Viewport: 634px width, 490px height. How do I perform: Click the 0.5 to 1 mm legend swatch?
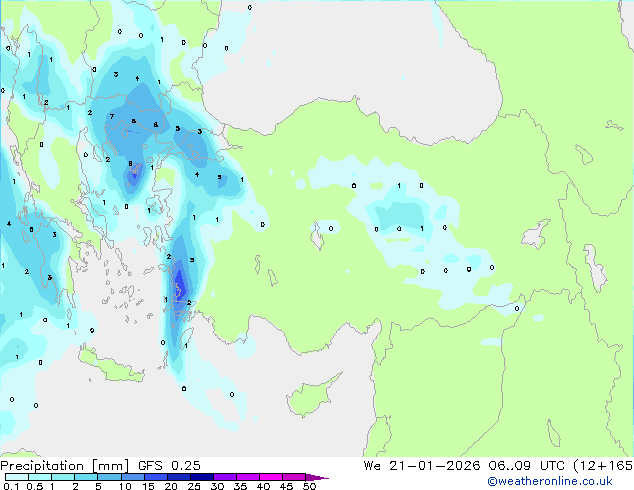pyautogui.click(x=40, y=477)
